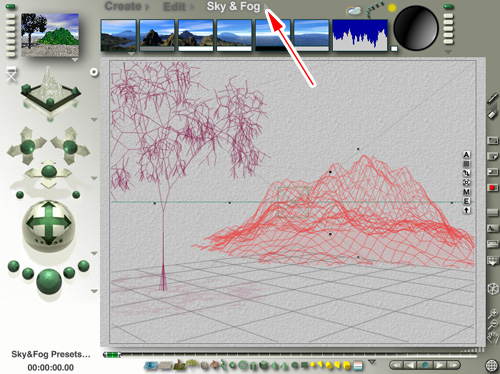Viewport: 500px width, 374px height.
Task: Click the play button in animation controls
Action: coord(439,365)
